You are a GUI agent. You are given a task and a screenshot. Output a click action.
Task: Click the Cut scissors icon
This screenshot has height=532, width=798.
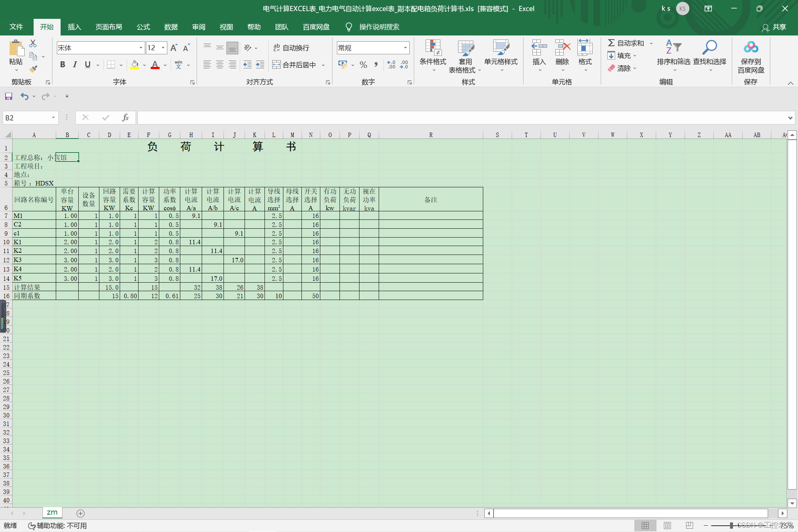click(33, 44)
